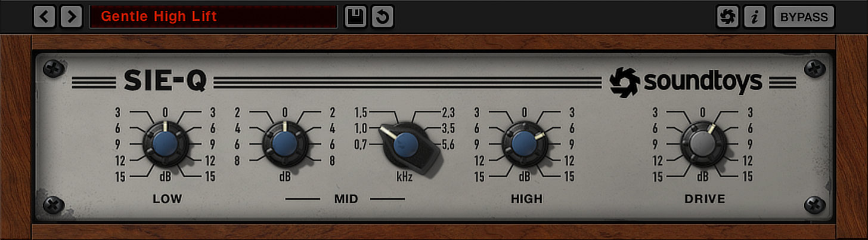Click the HIGH gain knob
Screen dimensions: 868x240
click(x=524, y=144)
